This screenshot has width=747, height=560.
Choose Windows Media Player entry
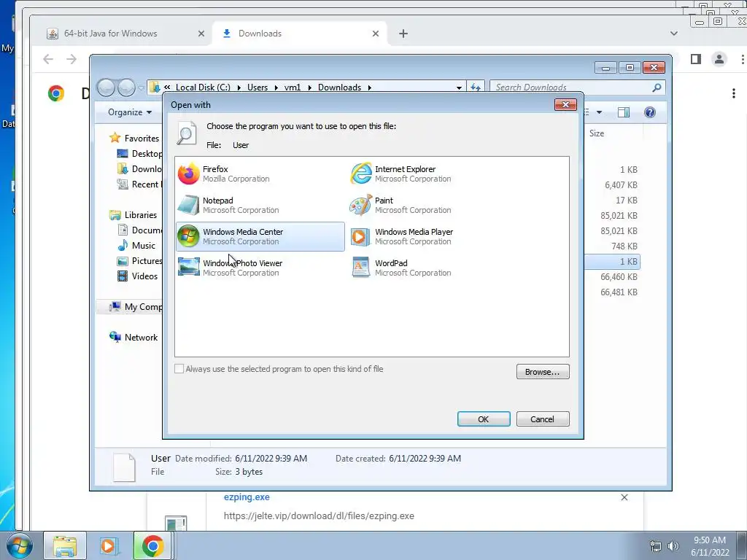pyautogui.click(x=433, y=237)
